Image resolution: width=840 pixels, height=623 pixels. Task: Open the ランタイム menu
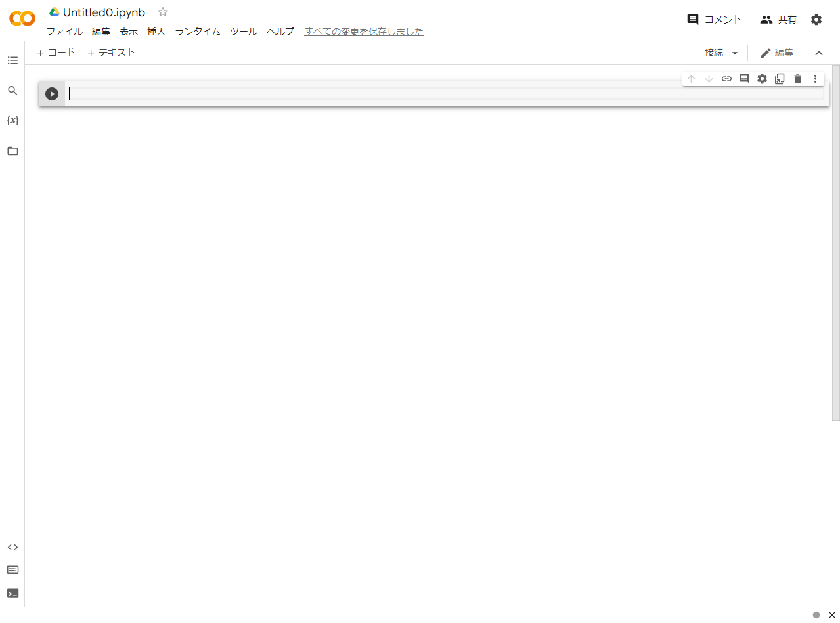click(198, 32)
